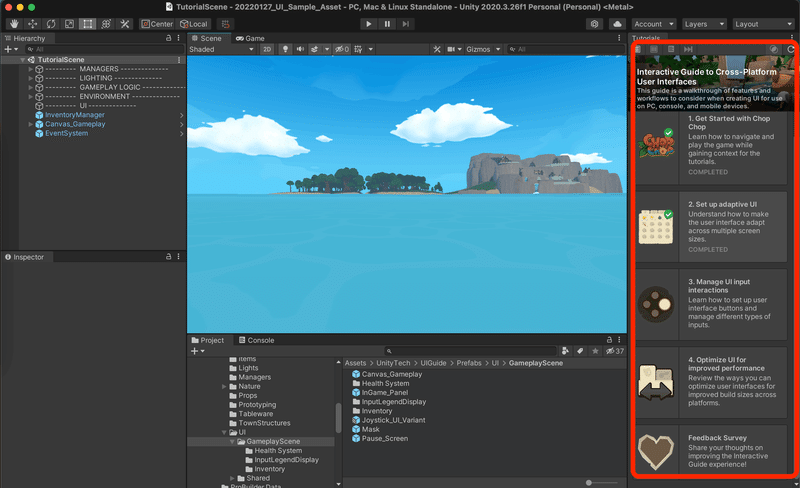Click the Hierarchy search field
Viewport: 800px width, 488px height.
point(105,50)
